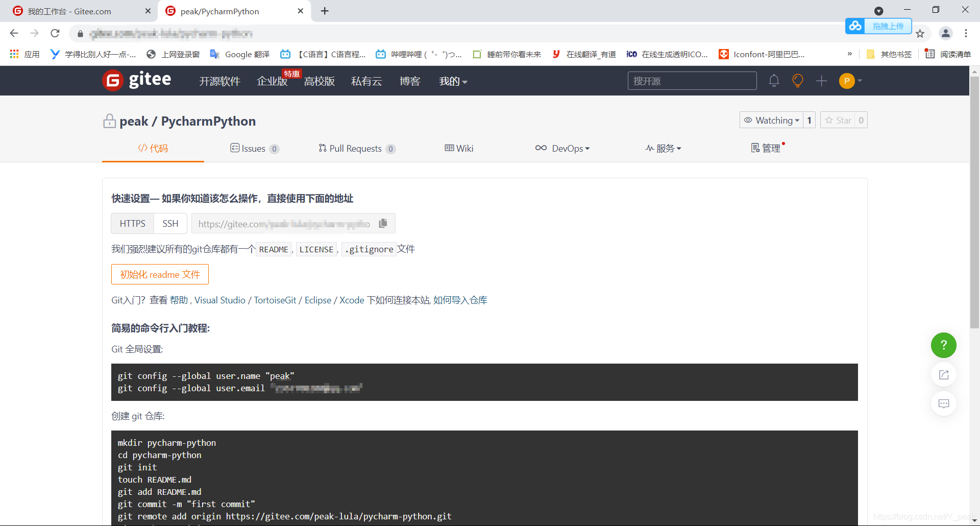Image resolution: width=980 pixels, height=526 pixels.
Task: Close the 我的工作台 tab
Action: (148, 11)
